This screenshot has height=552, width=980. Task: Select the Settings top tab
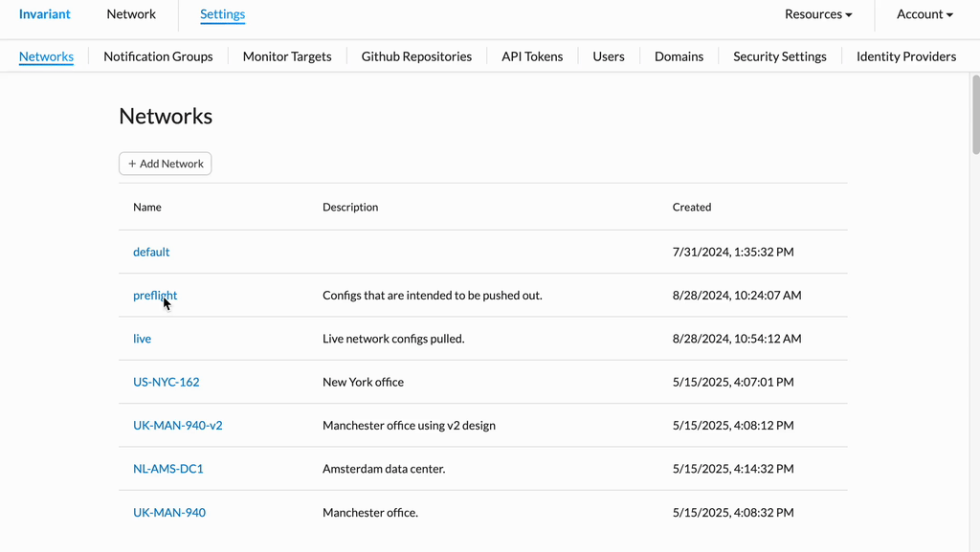tap(222, 14)
